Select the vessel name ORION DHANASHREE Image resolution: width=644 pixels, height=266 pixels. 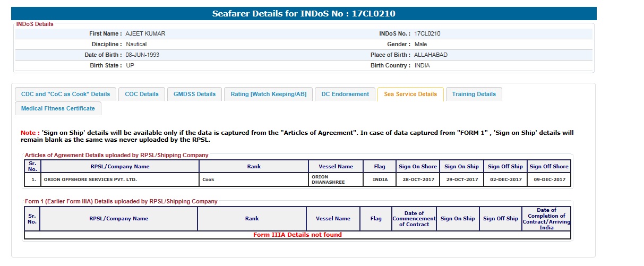click(336, 179)
